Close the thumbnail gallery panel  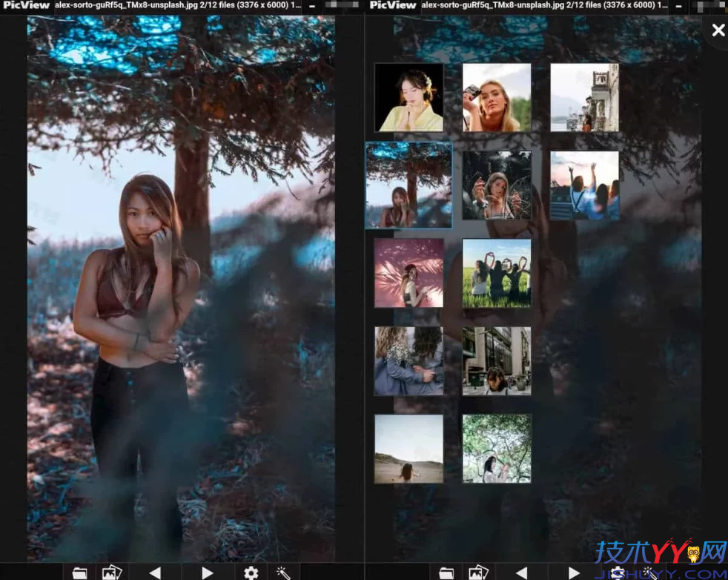(x=716, y=30)
